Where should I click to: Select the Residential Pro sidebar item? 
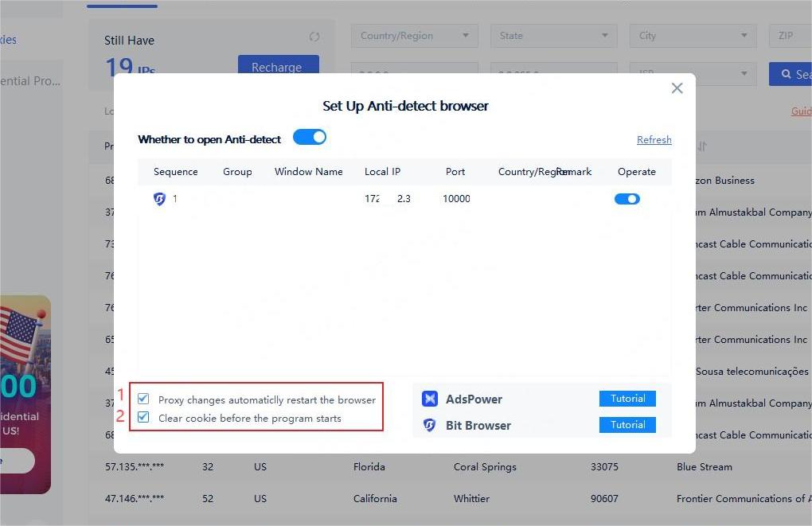(x=30, y=81)
